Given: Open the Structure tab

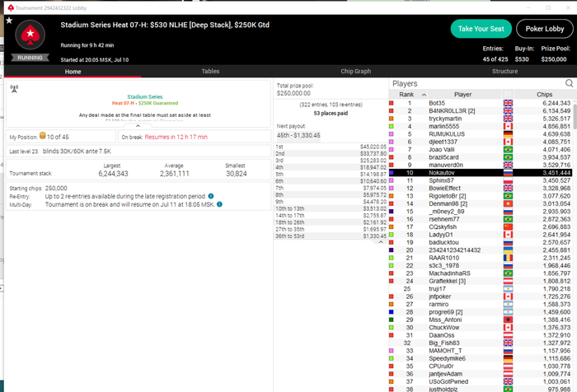Looking at the screenshot, I should point(504,72).
